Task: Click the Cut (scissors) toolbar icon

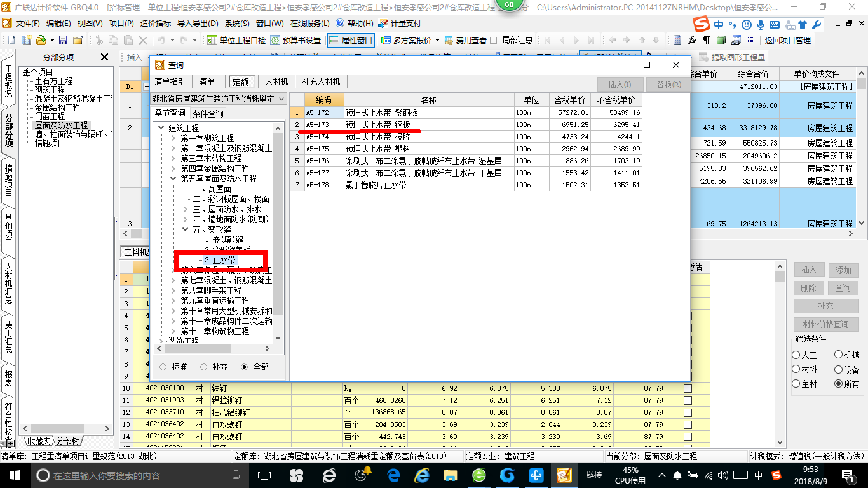Action: [x=98, y=40]
